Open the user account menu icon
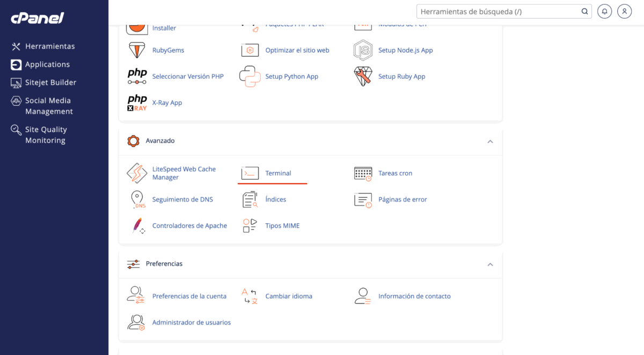 coord(624,11)
